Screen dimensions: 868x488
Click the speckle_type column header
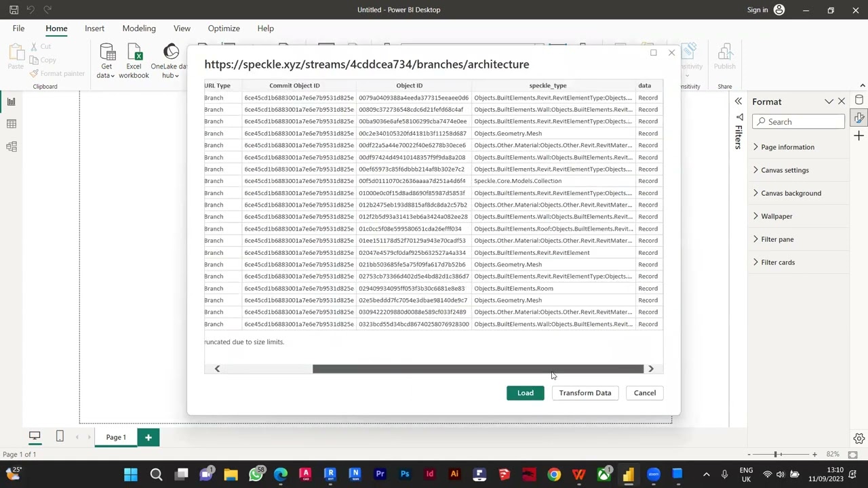click(548, 85)
